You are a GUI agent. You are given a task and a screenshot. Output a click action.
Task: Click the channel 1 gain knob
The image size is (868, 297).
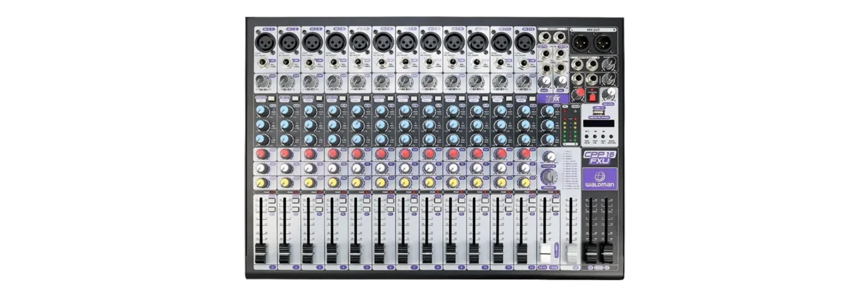click(263, 82)
